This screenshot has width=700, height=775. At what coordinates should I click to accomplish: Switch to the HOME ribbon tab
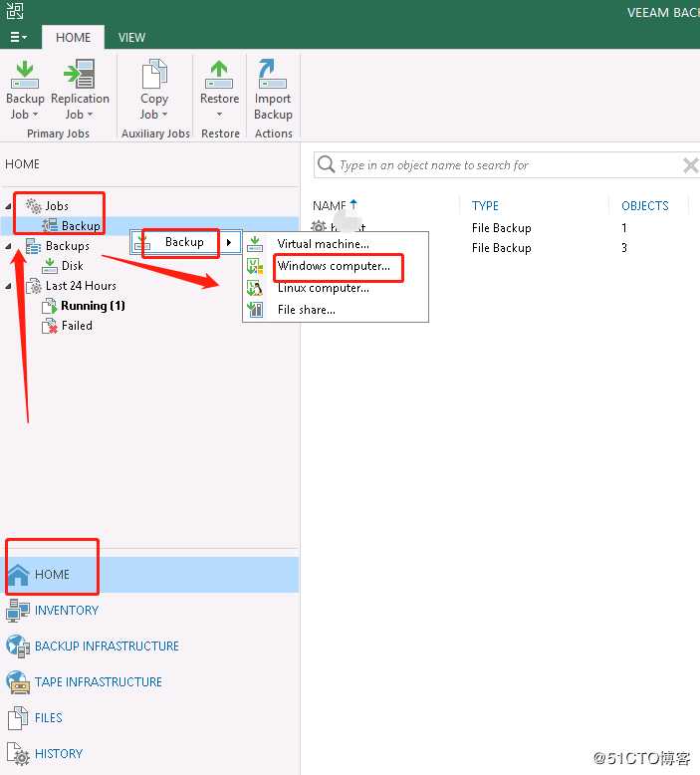pyautogui.click(x=73, y=38)
